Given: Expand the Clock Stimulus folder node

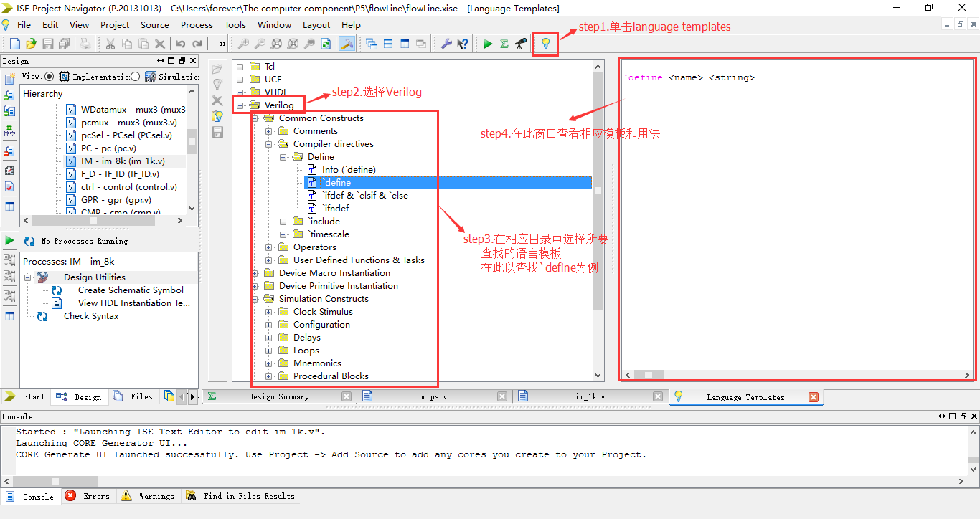Looking at the screenshot, I should coord(269,312).
